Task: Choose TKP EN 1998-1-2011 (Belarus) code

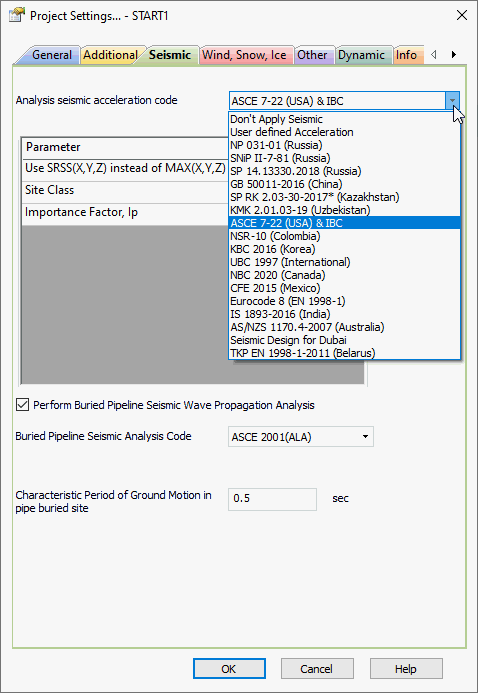Action: tap(345, 353)
